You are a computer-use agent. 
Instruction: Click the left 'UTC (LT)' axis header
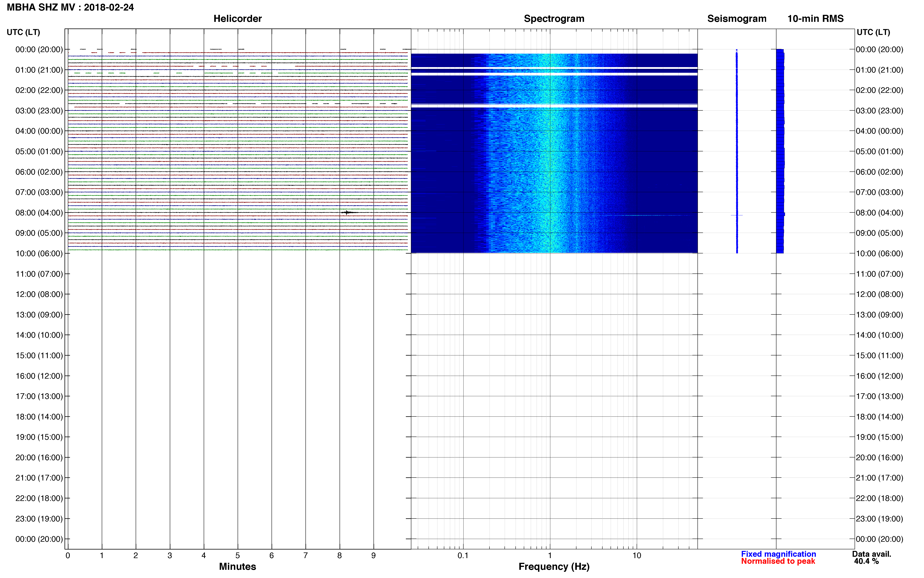pyautogui.click(x=23, y=32)
